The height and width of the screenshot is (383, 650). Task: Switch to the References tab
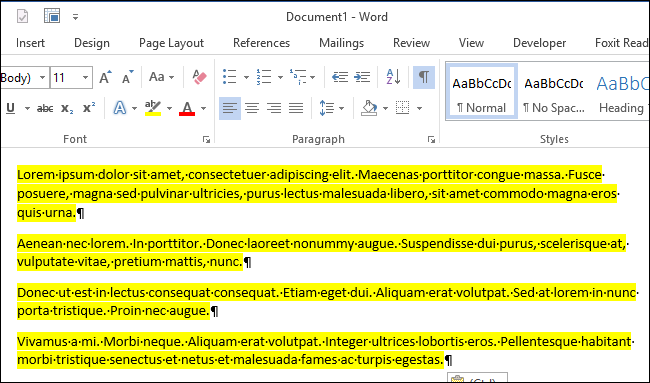(261, 43)
